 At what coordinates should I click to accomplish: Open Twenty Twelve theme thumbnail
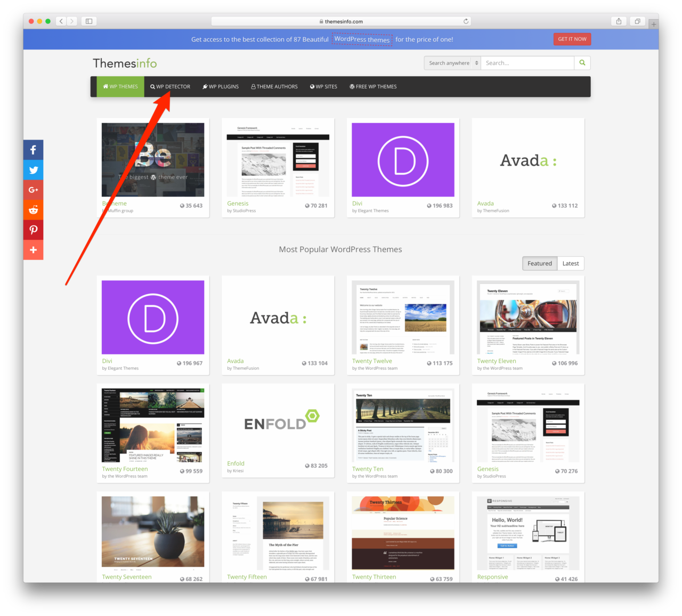click(403, 317)
